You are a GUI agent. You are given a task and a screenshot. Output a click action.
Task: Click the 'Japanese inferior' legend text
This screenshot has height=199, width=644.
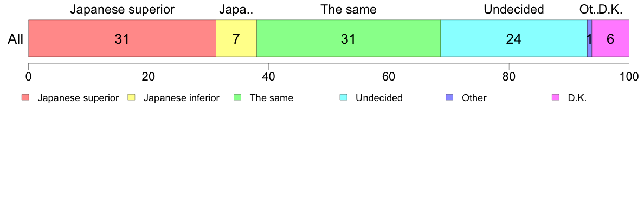(x=181, y=98)
